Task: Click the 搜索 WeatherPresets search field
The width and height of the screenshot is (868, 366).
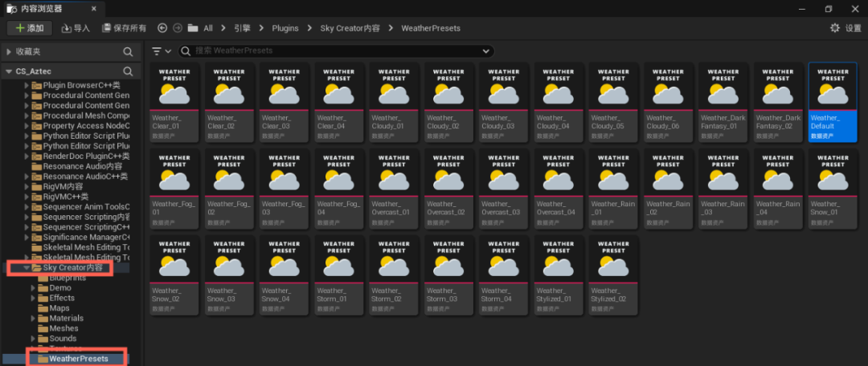Action: pos(335,51)
